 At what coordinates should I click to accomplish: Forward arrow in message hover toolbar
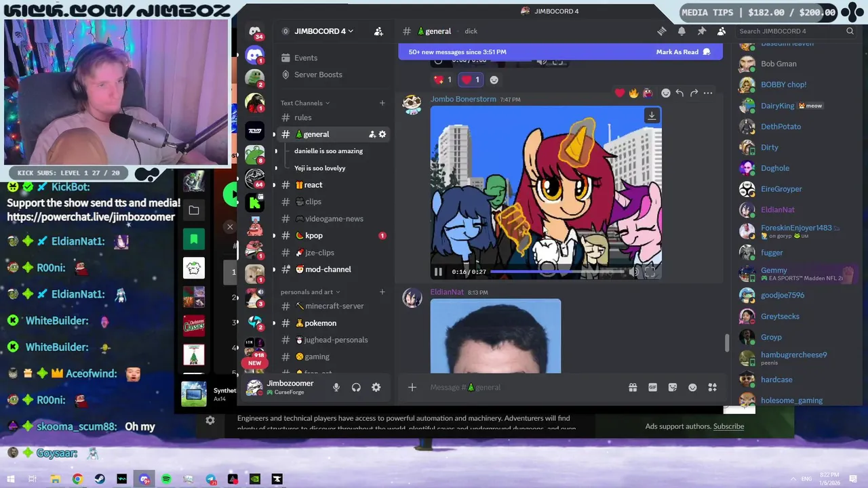pyautogui.click(x=694, y=93)
